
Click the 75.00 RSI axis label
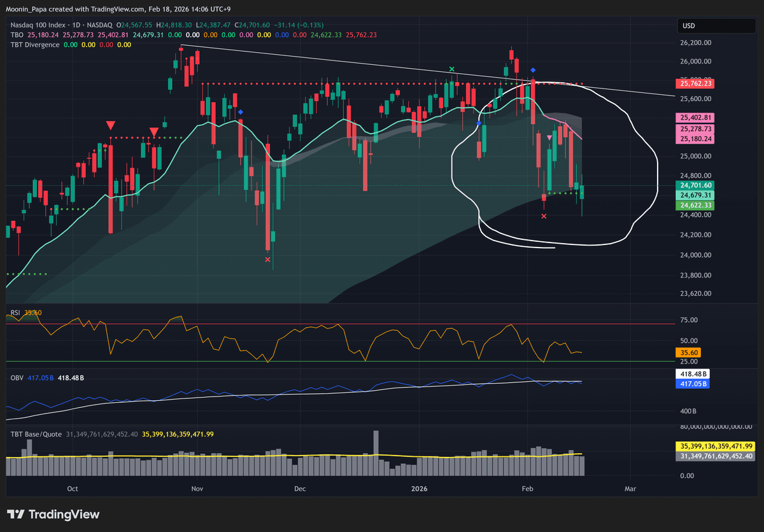689,321
